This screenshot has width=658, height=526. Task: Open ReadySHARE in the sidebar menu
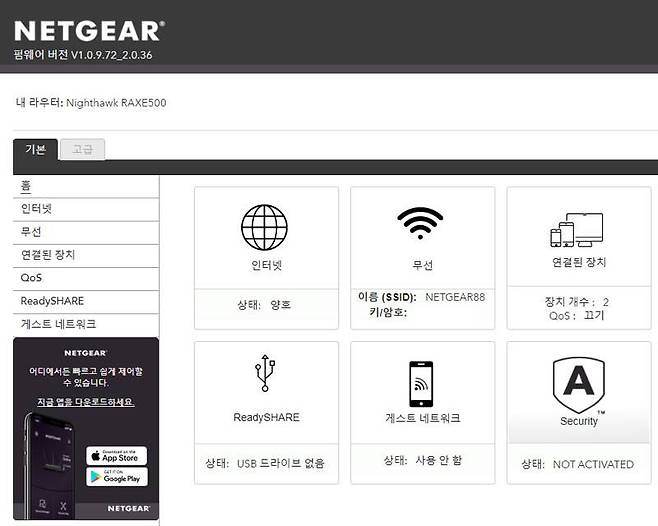point(52,301)
